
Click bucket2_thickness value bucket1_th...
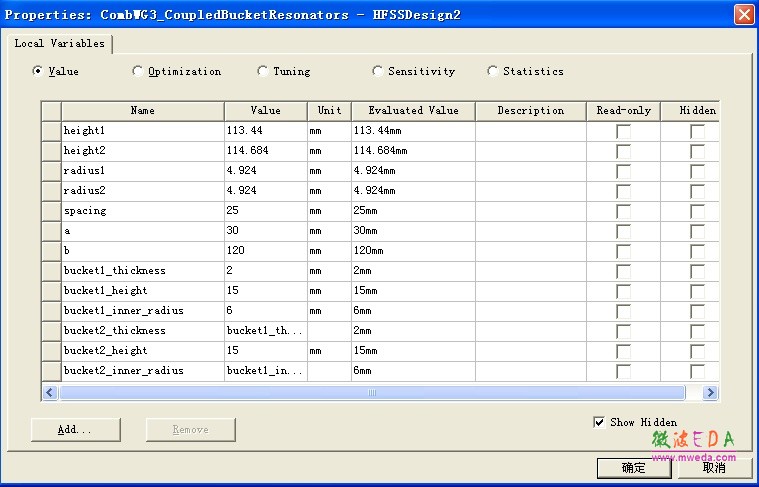(266, 331)
